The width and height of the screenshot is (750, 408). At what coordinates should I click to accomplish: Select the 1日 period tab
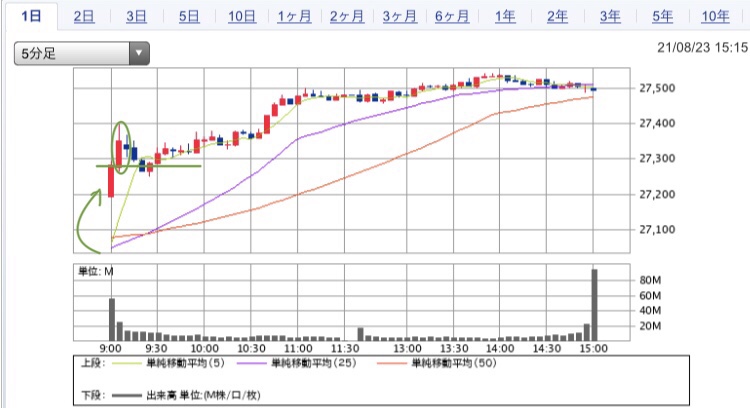tap(31, 16)
